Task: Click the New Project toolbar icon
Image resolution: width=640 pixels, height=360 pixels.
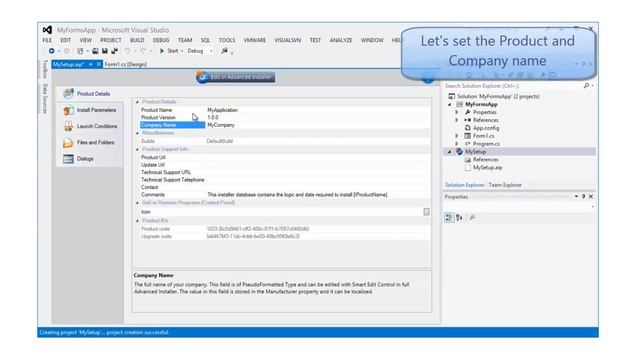Action: pyautogui.click(x=80, y=51)
